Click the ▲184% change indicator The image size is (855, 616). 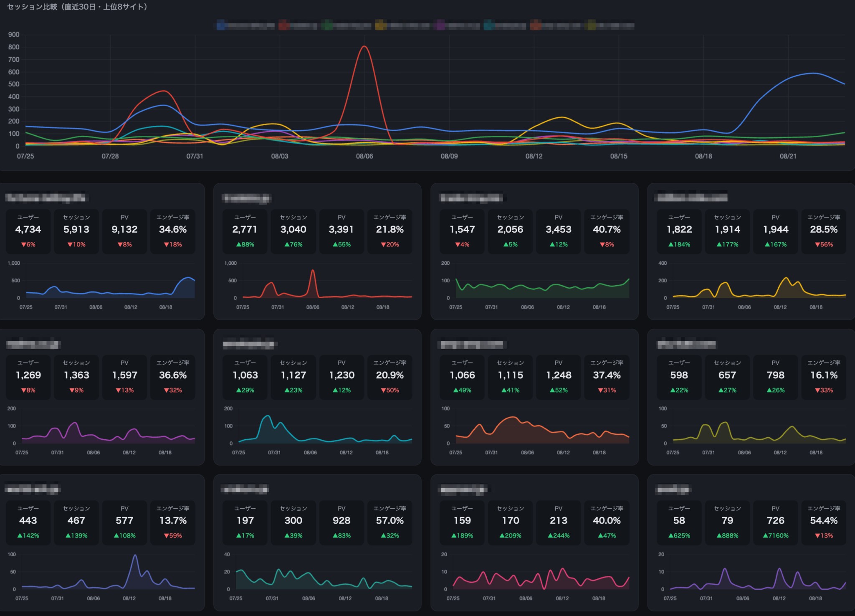click(x=679, y=244)
